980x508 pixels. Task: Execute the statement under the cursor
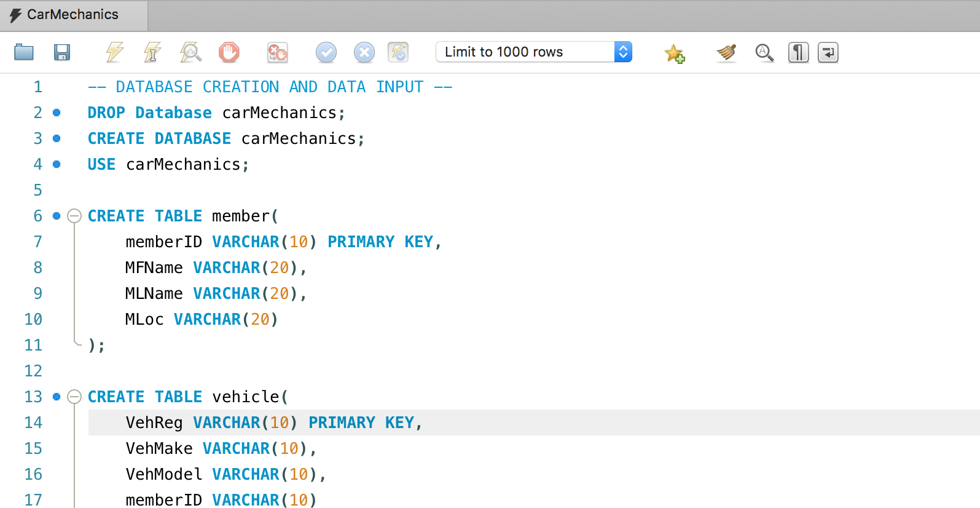click(x=152, y=52)
